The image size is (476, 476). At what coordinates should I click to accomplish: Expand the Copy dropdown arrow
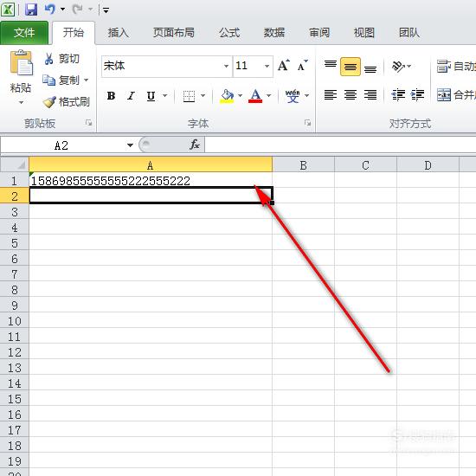click(x=87, y=80)
